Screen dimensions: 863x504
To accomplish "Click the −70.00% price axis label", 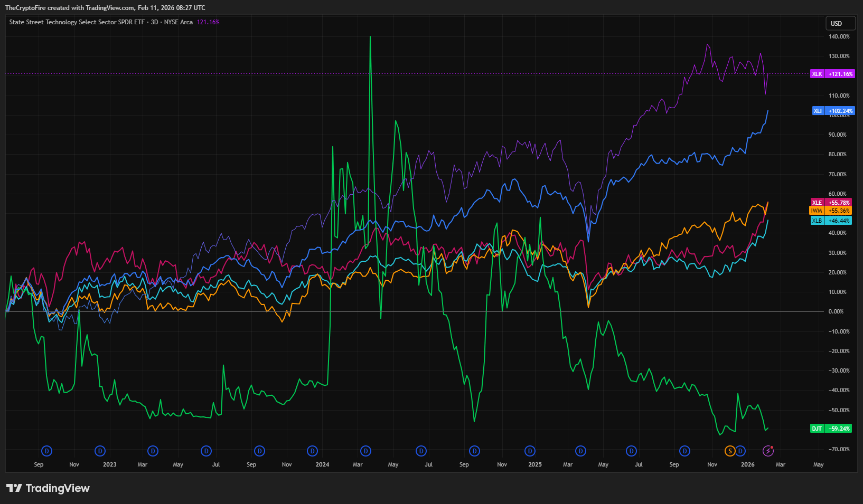I will click(838, 449).
